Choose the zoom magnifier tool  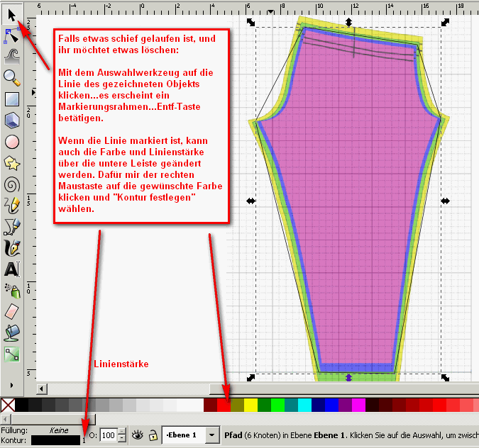point(11,77)
